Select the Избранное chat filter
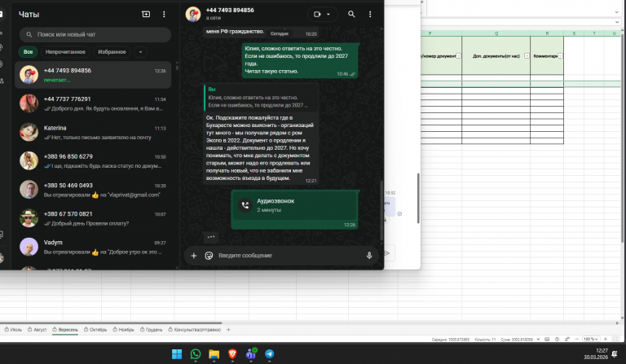Viewport: 626px width, 364px height. (x=112, y=52)
